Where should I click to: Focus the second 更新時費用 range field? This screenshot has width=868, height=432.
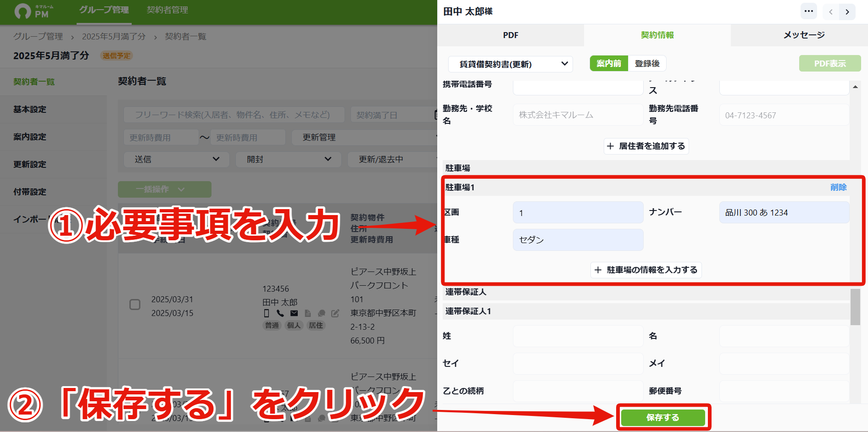pyautogui.click(x=248, y=137)
